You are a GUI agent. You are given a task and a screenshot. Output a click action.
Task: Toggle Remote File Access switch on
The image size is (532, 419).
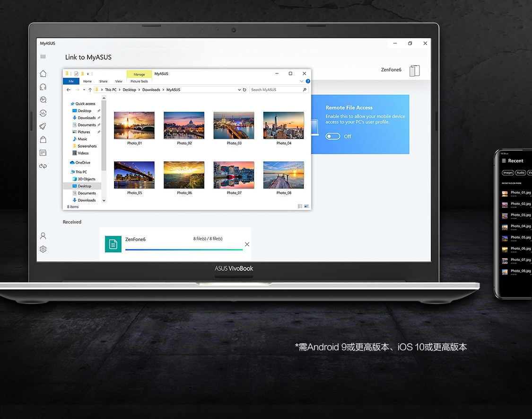click(333, 136)
